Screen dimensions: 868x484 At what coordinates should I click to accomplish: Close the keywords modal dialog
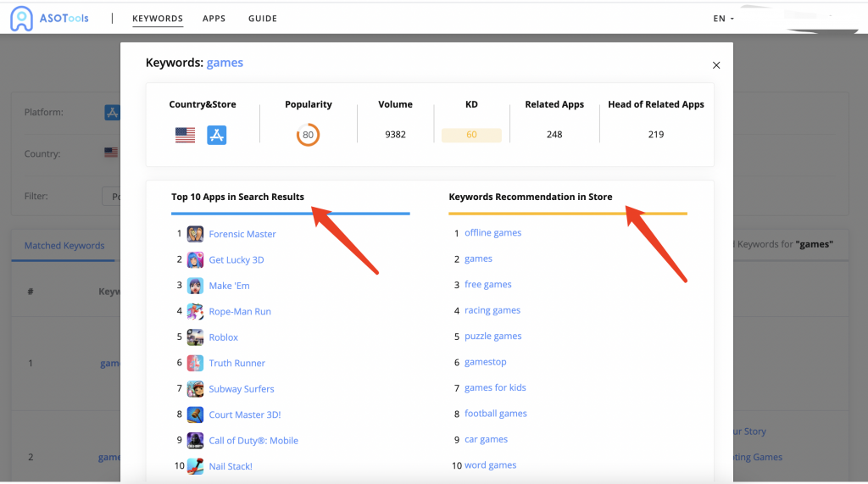[x=716, y=65]
